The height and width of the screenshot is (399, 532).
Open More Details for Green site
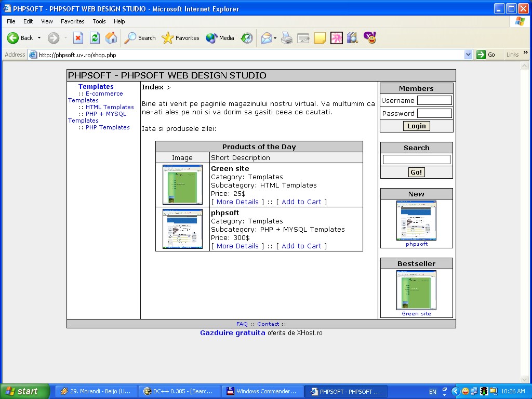237,202
